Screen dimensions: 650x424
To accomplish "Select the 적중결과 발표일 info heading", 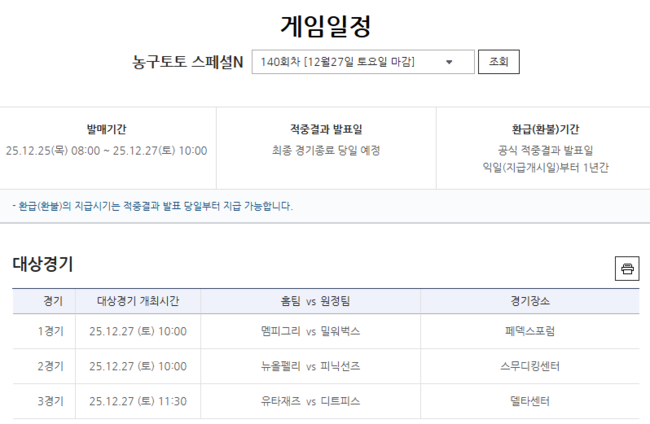I will coord(326,129).
